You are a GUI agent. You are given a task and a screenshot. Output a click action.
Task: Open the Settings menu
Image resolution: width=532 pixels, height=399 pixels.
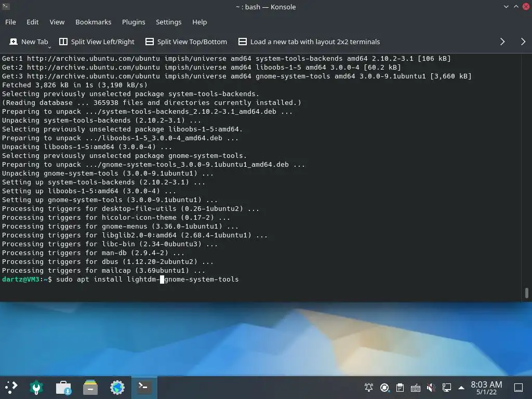(169, 22)
